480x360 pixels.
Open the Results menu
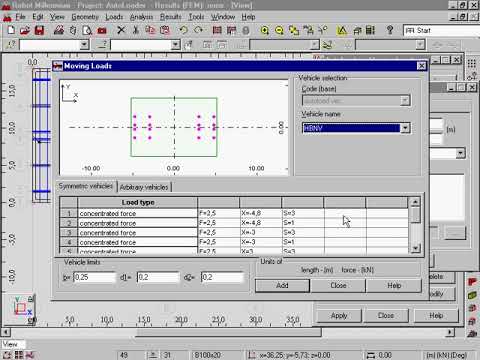pyautogui.click(x=170, y=17)
